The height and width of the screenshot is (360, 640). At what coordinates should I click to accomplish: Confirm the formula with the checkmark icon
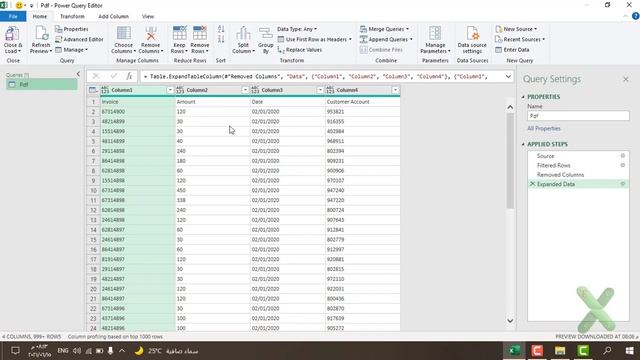[113, 76]
